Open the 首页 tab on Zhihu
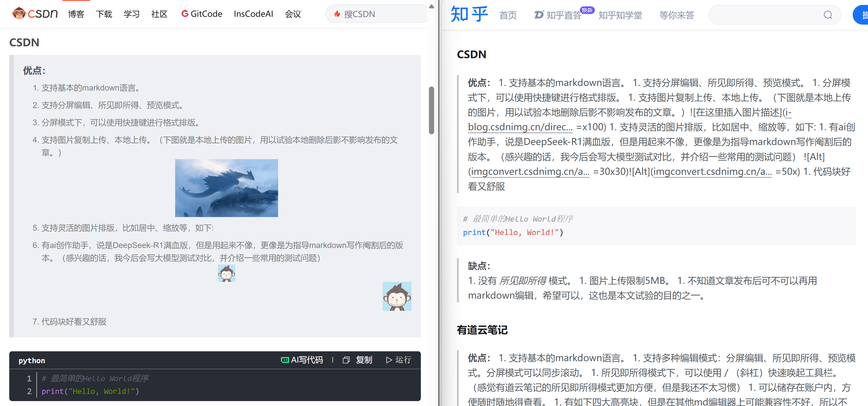868x406 pixels. pos(508,15)
